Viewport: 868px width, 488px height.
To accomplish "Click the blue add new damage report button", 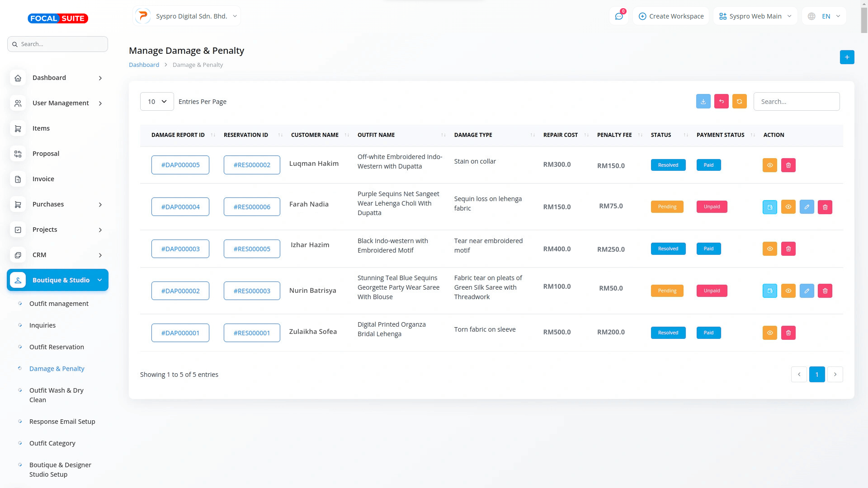I will (847, 57).
